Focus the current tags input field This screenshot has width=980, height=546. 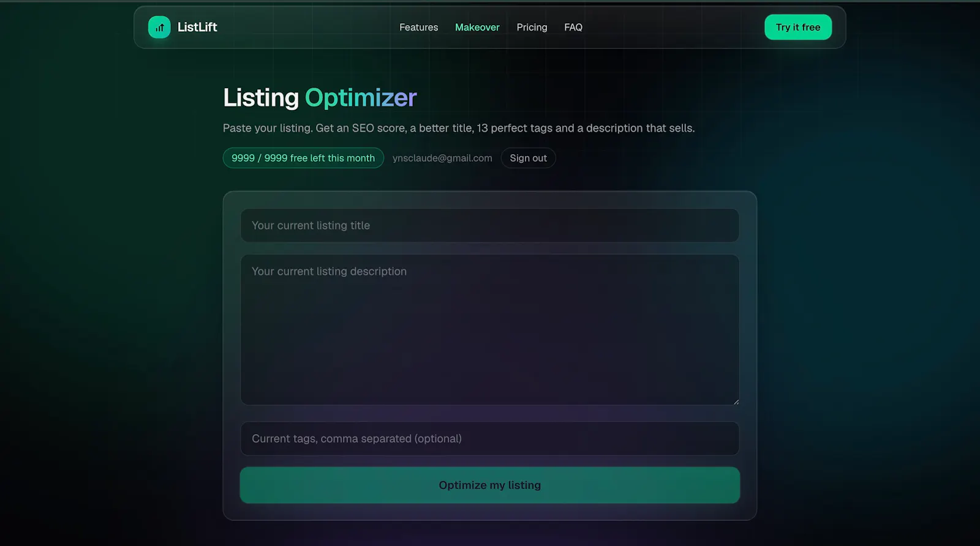pyautogui.click(x=490, y=438)
